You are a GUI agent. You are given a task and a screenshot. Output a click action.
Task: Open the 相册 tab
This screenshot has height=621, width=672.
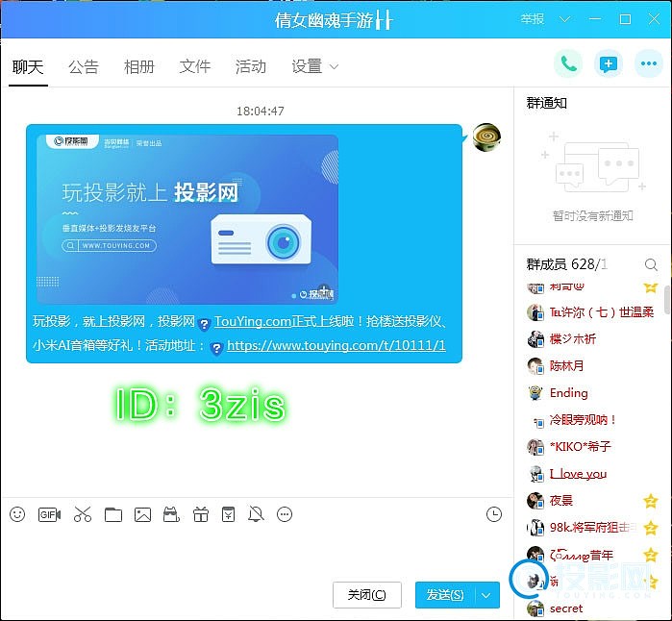[139, 67]
